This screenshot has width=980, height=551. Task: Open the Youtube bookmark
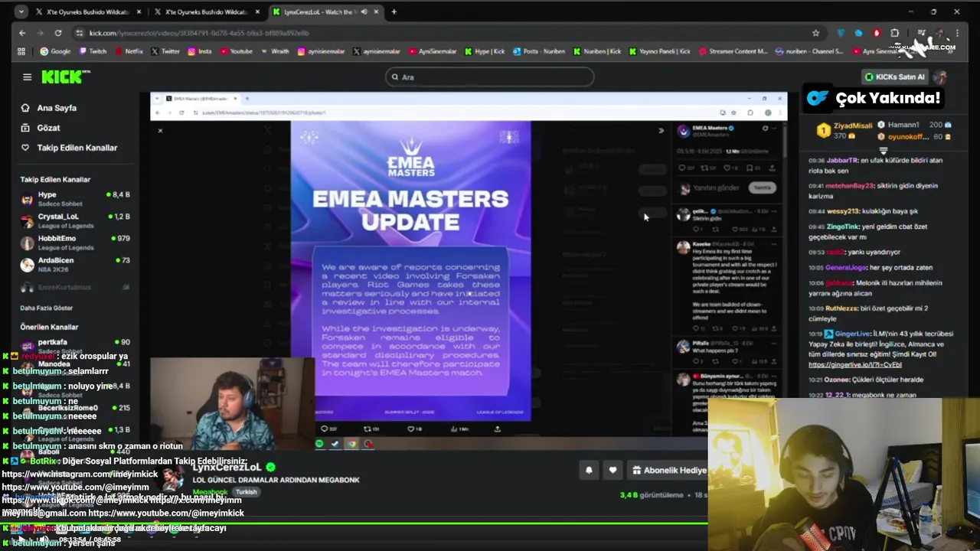[236, 51]
